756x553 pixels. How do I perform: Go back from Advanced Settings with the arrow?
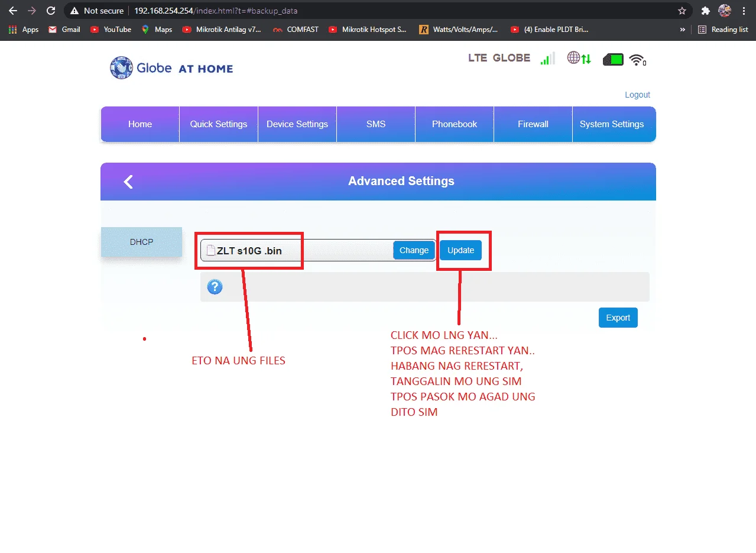[128, 182]
